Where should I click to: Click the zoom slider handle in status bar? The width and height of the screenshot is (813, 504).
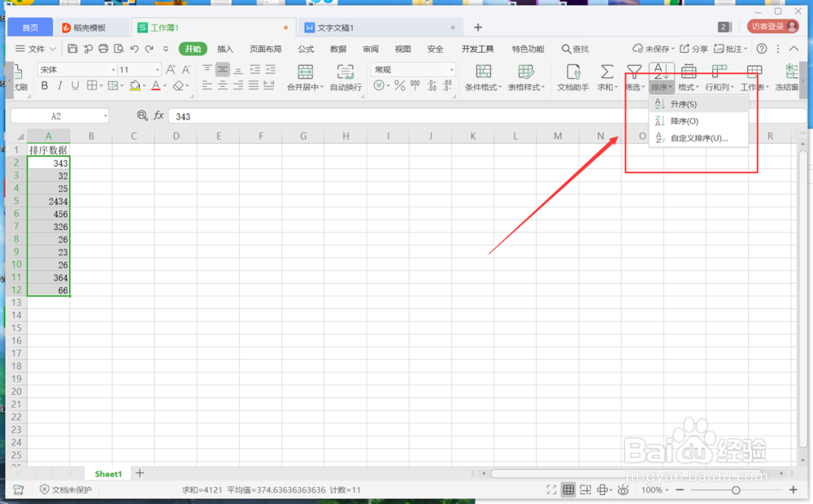[x=736, y=489]
